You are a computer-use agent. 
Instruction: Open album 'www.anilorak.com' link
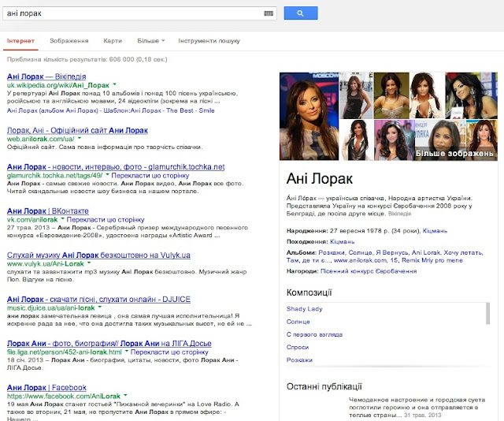[360, 260]
